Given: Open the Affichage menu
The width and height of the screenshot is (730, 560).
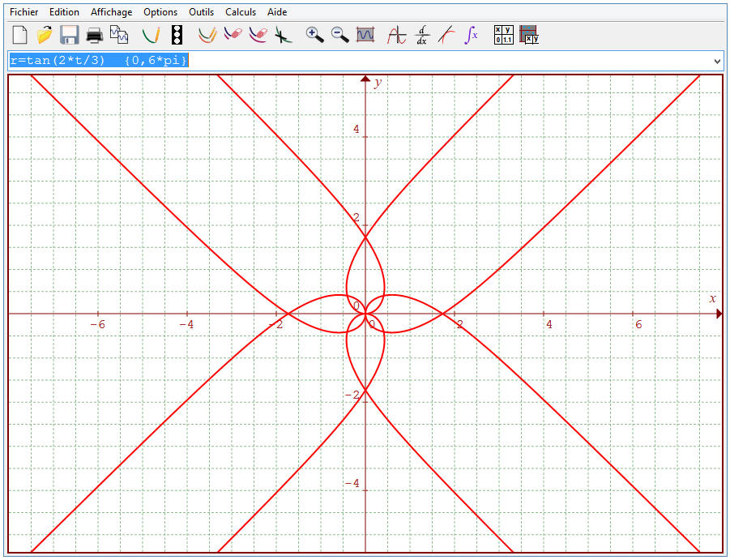Looking at the screenshot, I should point(111,12).
